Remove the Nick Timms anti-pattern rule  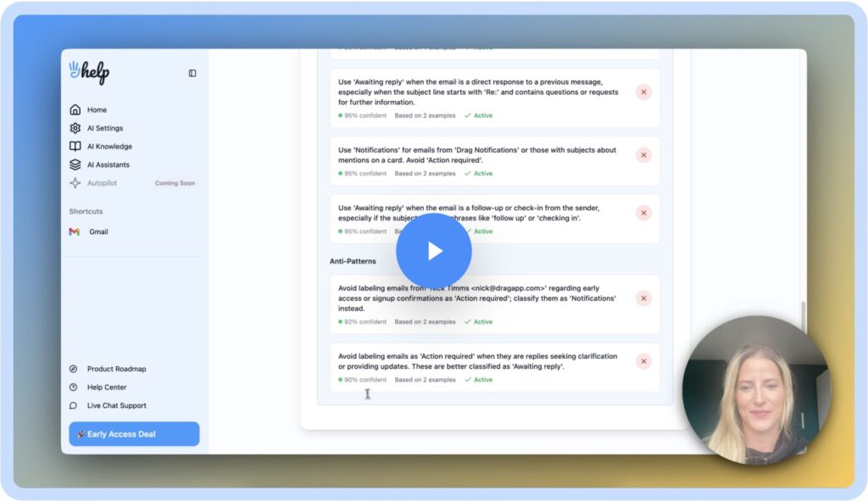click(643, 298)
